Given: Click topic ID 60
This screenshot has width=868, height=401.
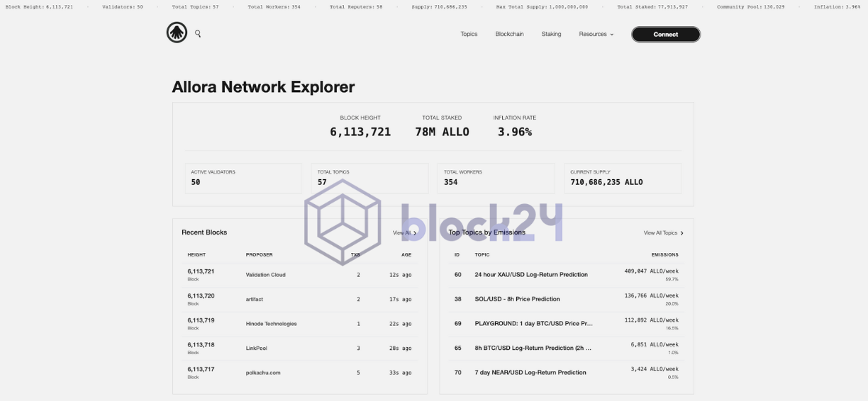Looking at the screenshot, I should click(457, 275).
